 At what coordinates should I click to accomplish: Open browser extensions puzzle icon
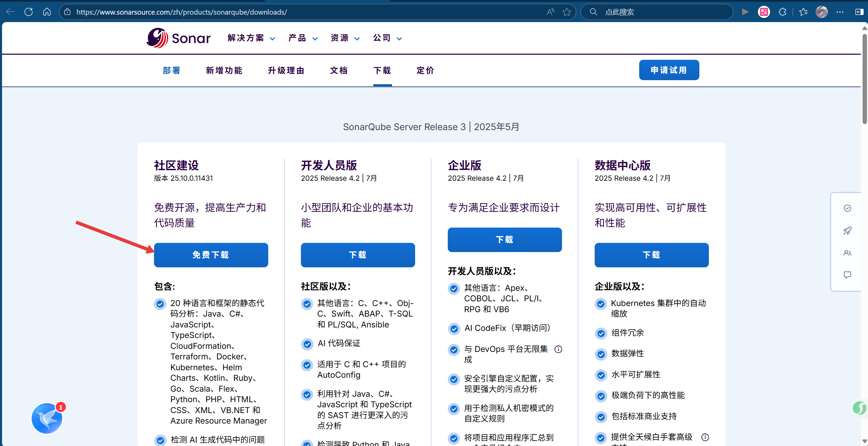(x=782, y=12)
